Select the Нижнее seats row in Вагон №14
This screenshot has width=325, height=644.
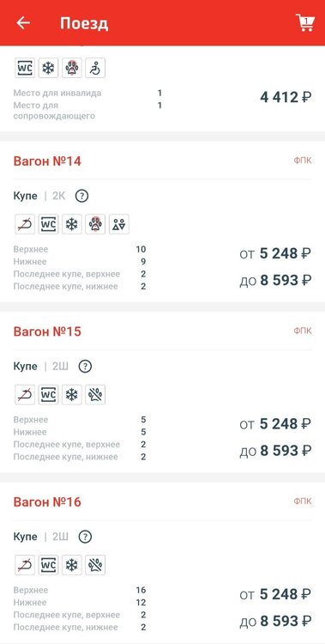(80, 262)
